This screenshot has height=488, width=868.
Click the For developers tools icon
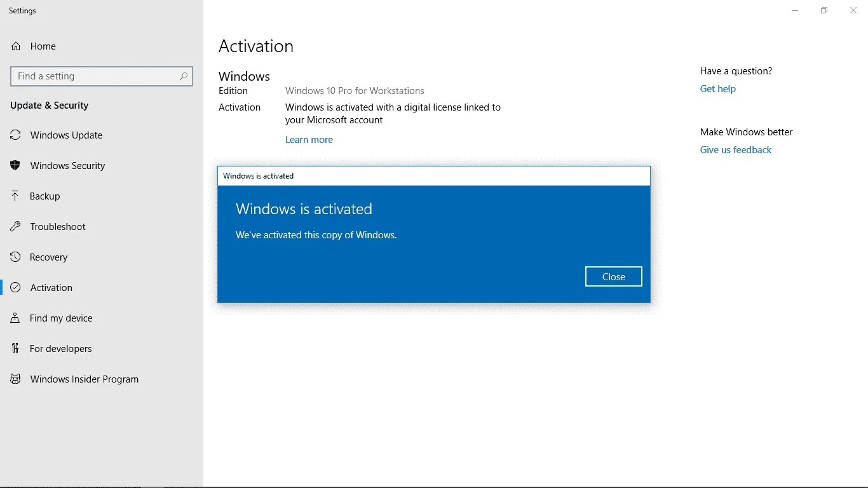point(16,349)
